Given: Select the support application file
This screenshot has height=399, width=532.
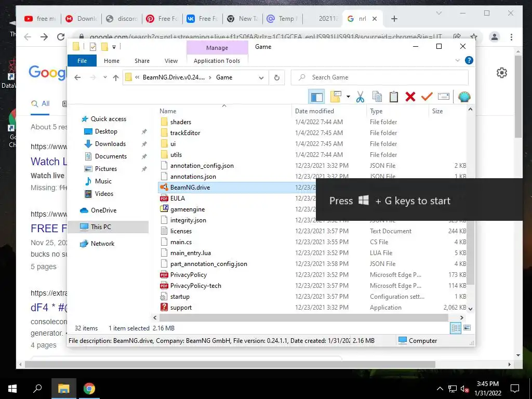Looking at the screenshot, I should click(x=181, y=308).
